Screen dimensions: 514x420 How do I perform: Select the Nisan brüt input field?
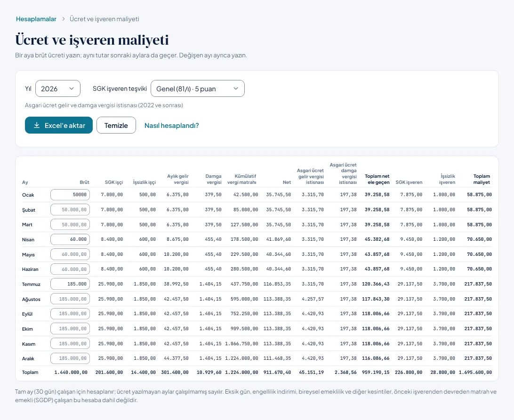pyautogui.click(x=70, y=239)
